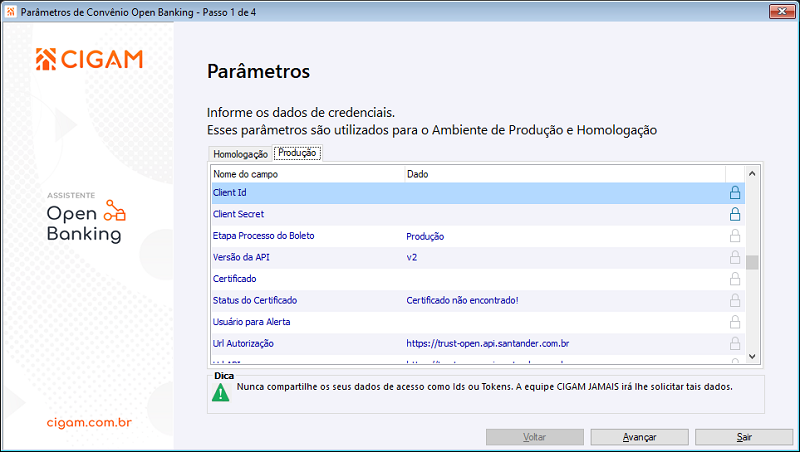Click the Sair button
Viewport: 800px width, 452px height.
[744, 437]
